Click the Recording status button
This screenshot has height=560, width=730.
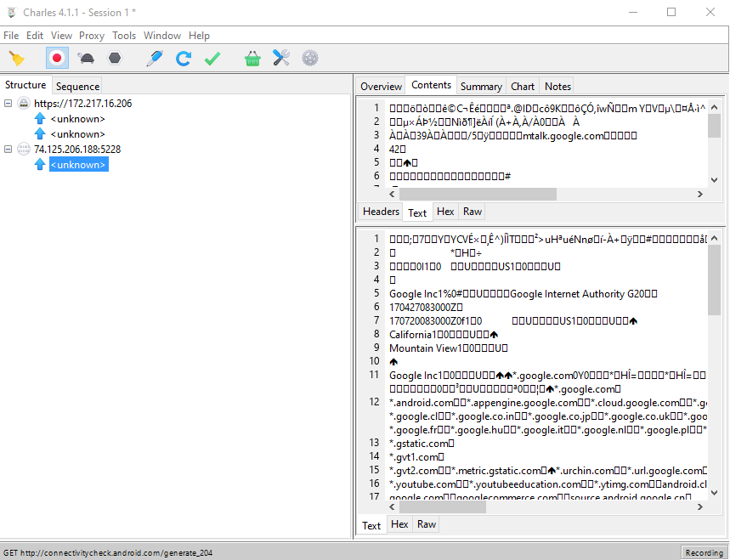point(704,553)
